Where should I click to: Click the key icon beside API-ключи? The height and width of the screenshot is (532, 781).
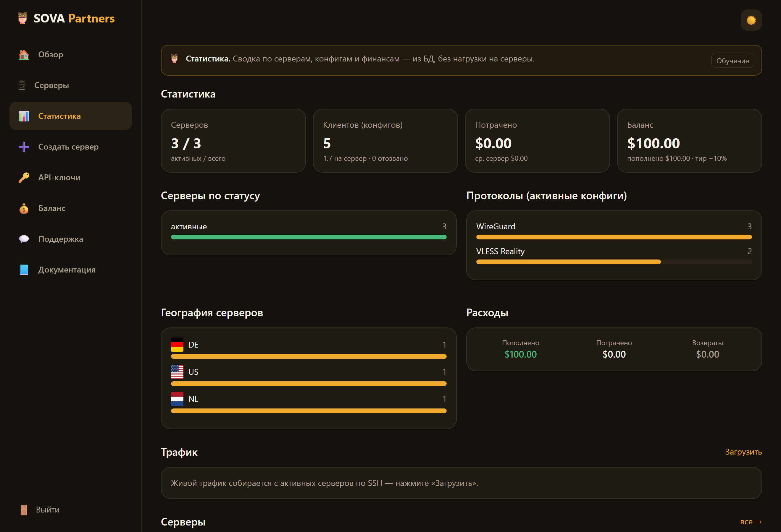click(x=24, y=178)
